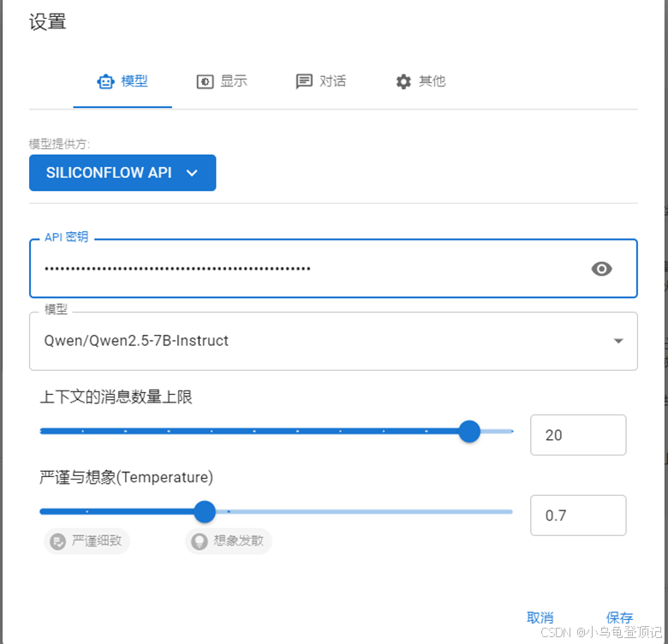Click the 取消 button

click(x=540, y=617)
